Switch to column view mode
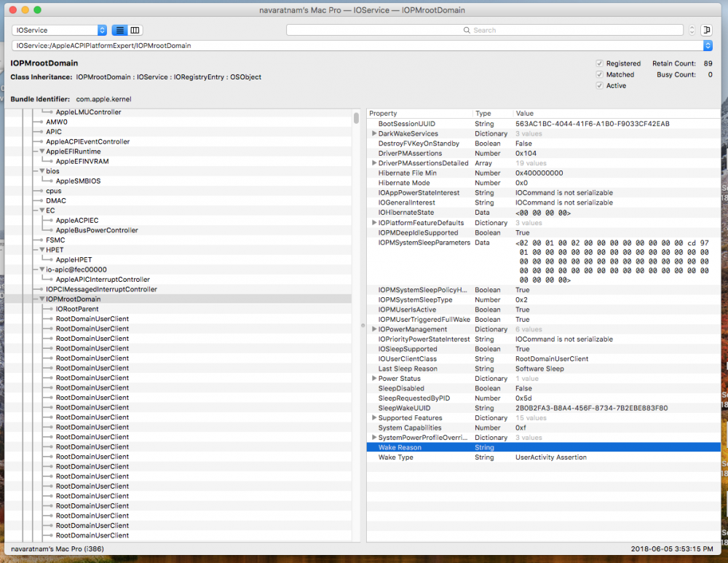Screen dimensions: 728x563 tap(135, 30)
